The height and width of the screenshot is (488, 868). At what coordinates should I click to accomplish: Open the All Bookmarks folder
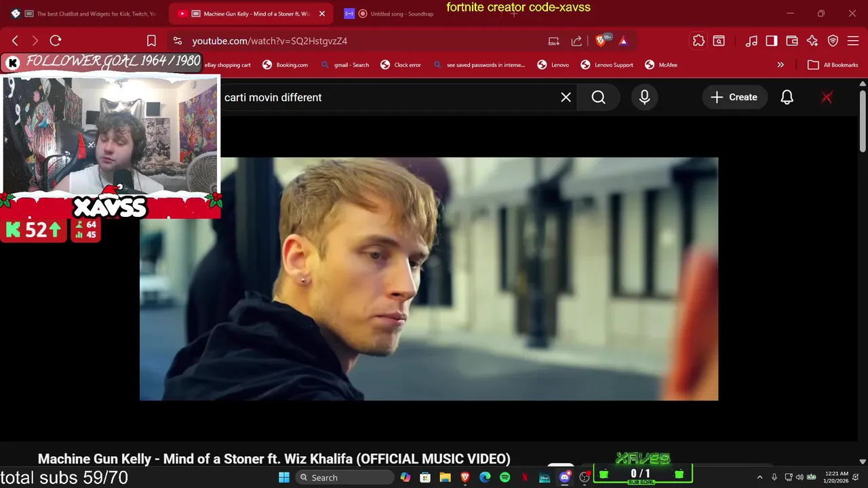tap(833, 65)
